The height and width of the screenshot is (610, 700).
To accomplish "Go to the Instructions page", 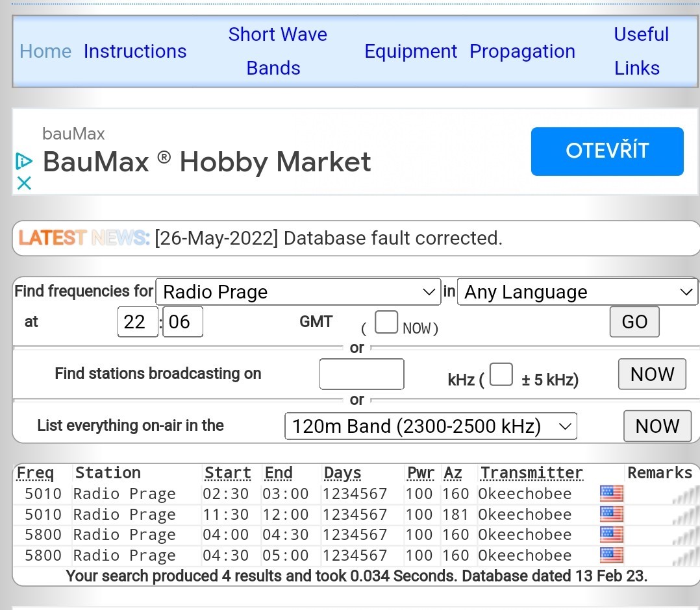I will 135,51.
